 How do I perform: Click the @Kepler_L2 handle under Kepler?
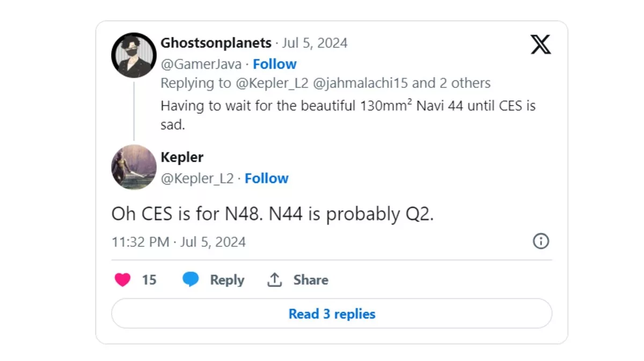point(197,178)
